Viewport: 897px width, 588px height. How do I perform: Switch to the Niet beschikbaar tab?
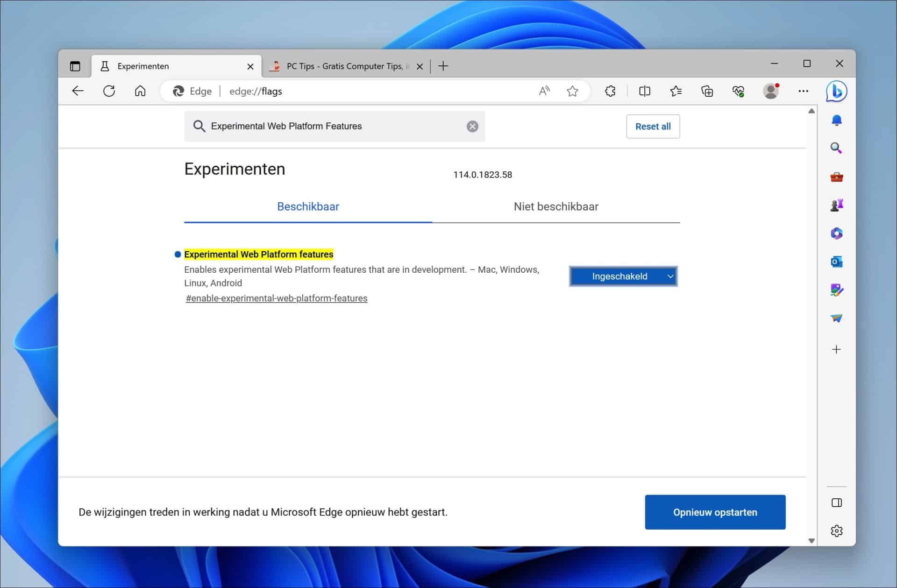[x=556, y=206]
